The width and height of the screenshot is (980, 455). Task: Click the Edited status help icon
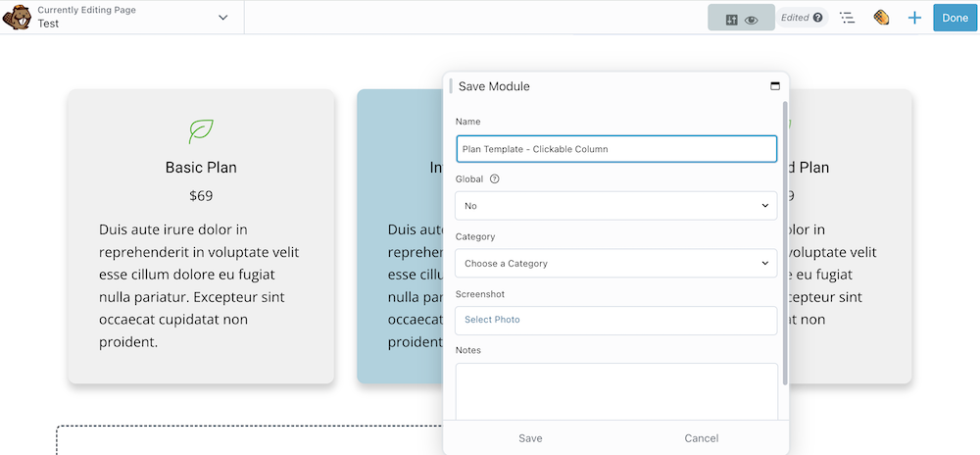coord(818,18)
